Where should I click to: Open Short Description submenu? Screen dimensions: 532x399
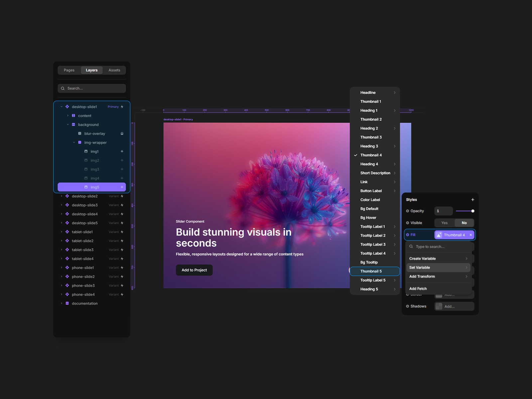click(x=375, y=173)
